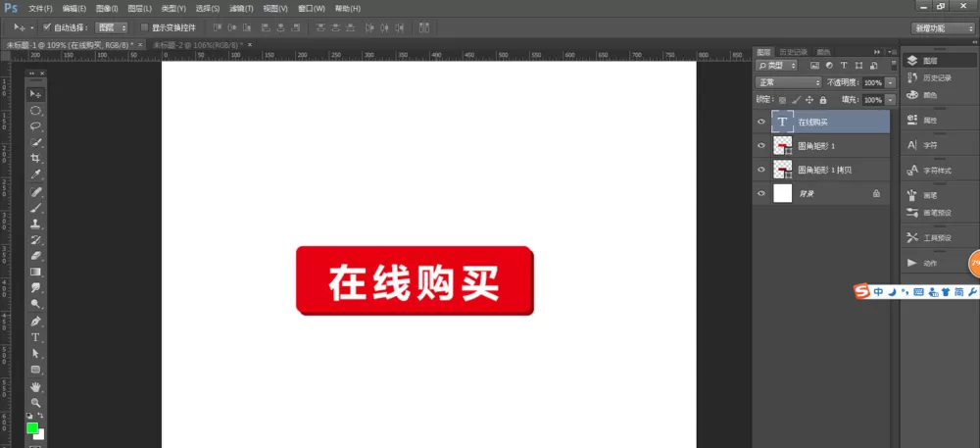Open the 文件(F) menu

click(x=40, y=9)
